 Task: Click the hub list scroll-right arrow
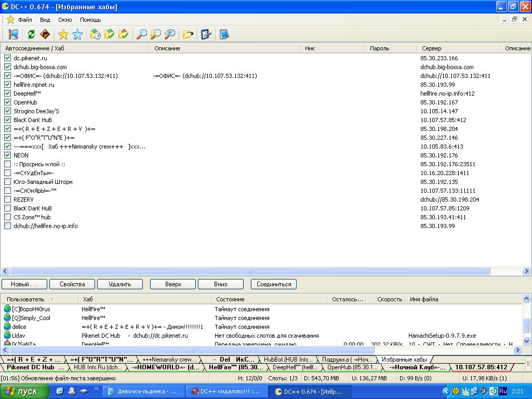coord(527,271)
